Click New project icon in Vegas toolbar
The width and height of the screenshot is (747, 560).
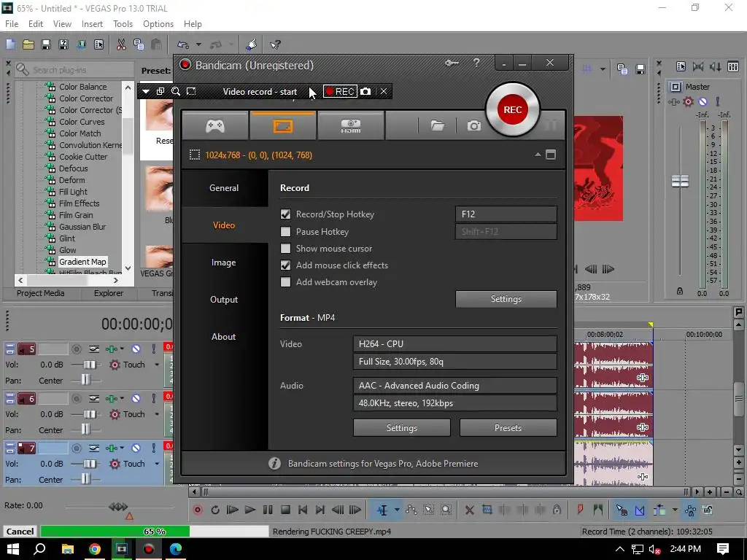point(10,44)
